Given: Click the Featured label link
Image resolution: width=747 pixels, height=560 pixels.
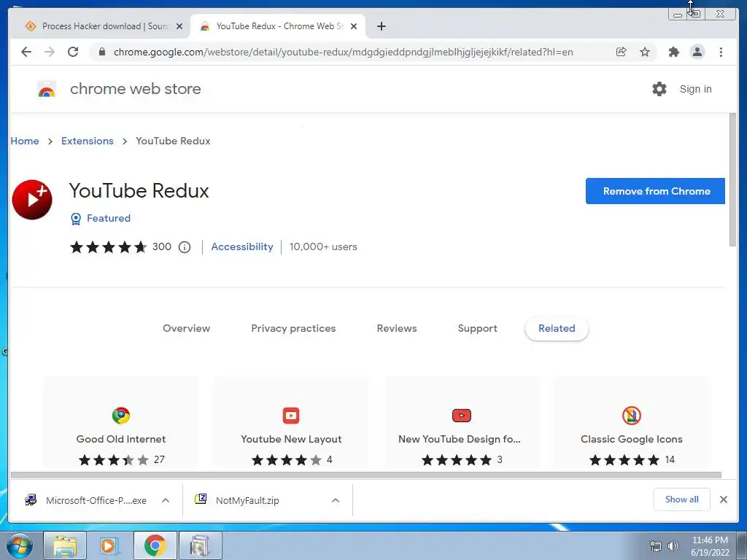Looking at the screenshot, I should pos(109,218).
